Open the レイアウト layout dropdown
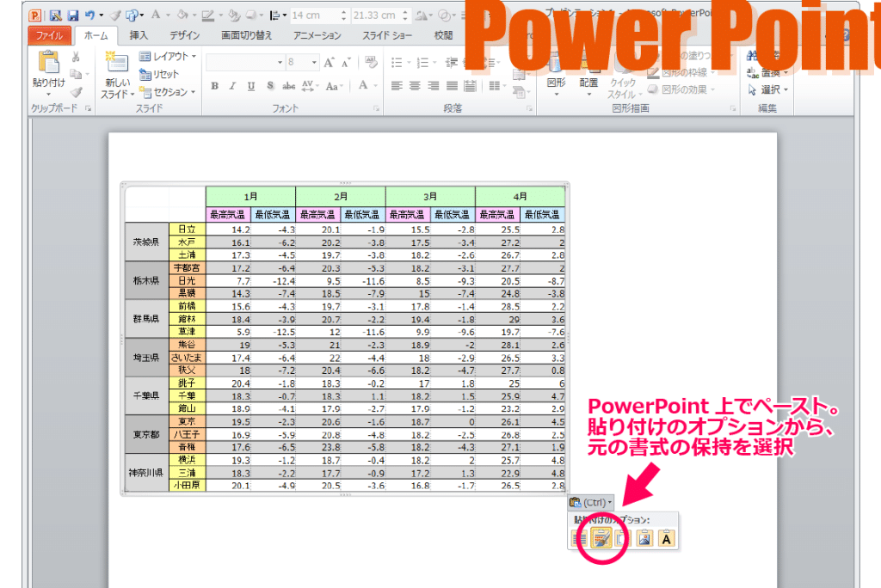This screenshot has height=588, width=881. (x=168, y=56)
